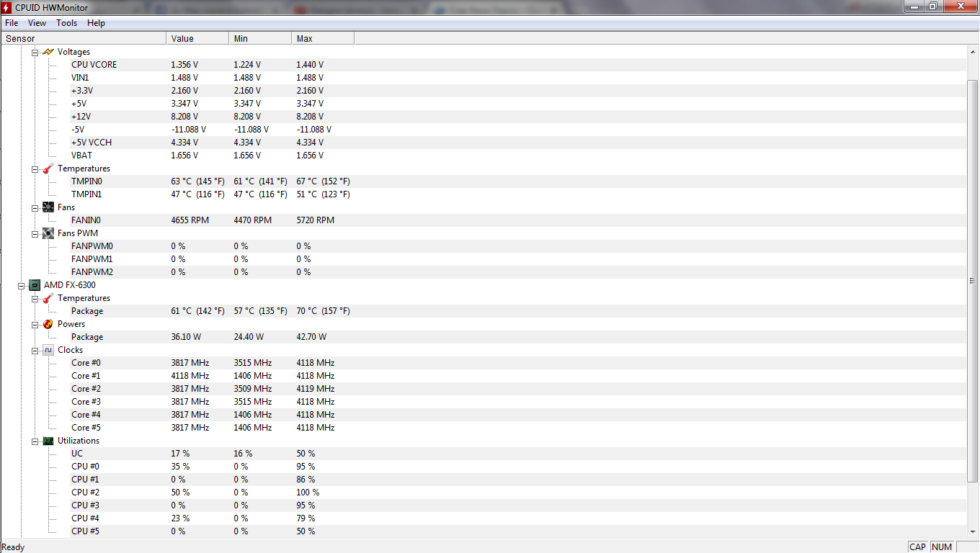Click the Ready status text
This screenshot has height=553, width=980.
click(14, 547)
